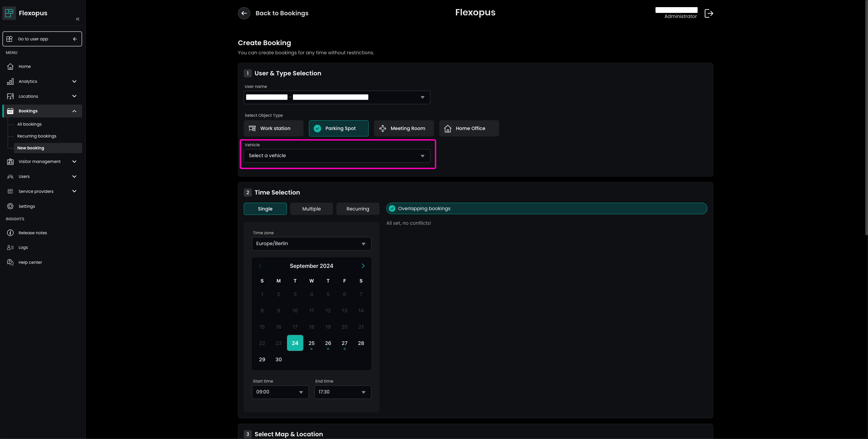
Task: Click the back arrow to Bookings
Action: [x=244, y=13]
